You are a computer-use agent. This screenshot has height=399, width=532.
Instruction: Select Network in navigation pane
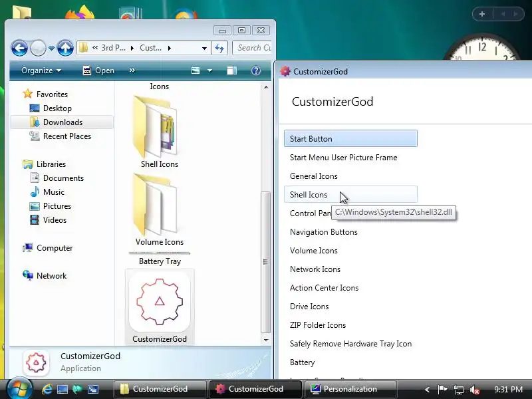[x=45, y=276]
